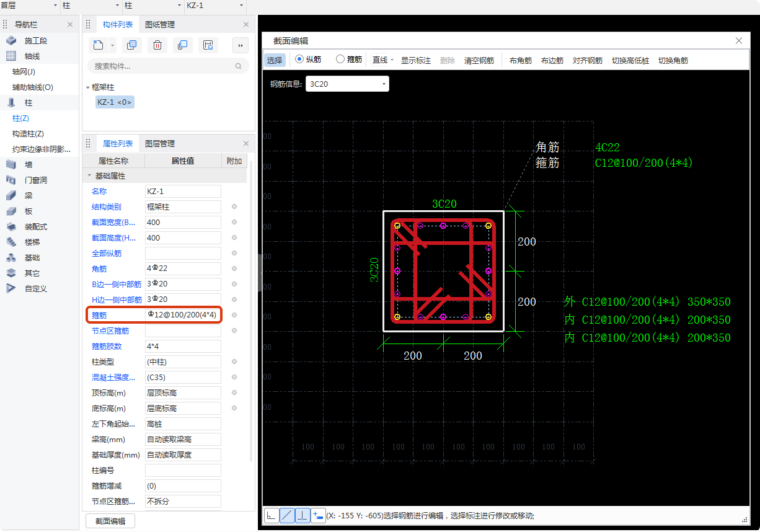
Task: Toggle the 附加 circle for 结构类别 row
Action: coord(234,207)
